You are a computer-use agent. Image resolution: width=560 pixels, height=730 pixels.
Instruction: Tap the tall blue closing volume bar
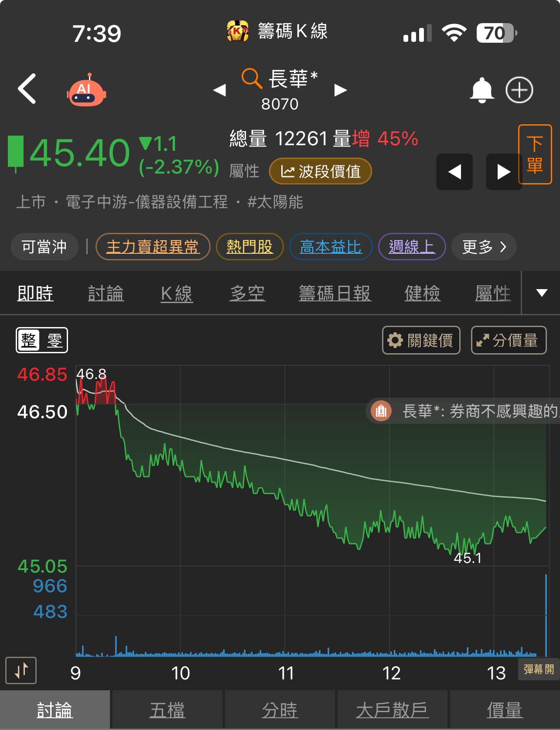pyautogui.click(x=546, y=615)
